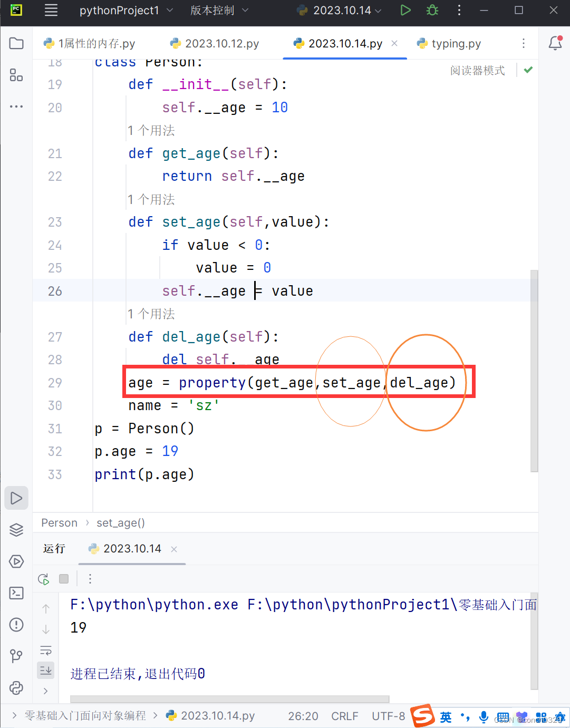Select the 运行 run panel label

click(x=54, y=549)
